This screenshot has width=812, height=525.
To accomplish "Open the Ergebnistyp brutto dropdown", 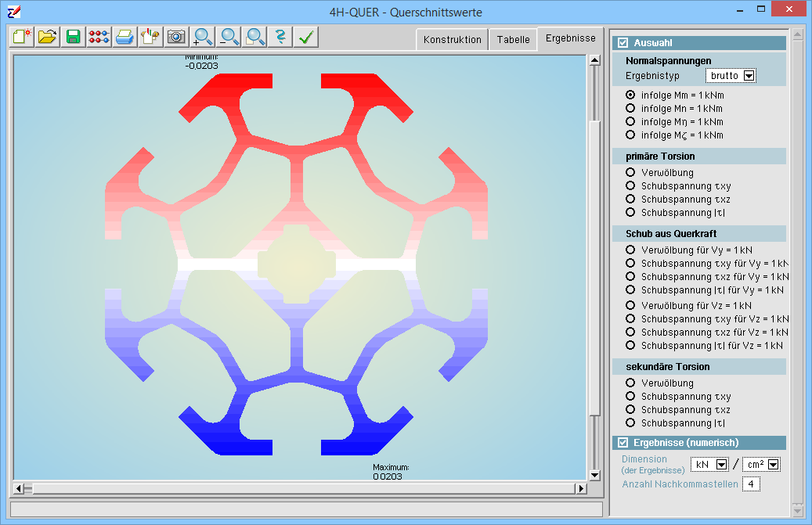I will pos(749,76).
